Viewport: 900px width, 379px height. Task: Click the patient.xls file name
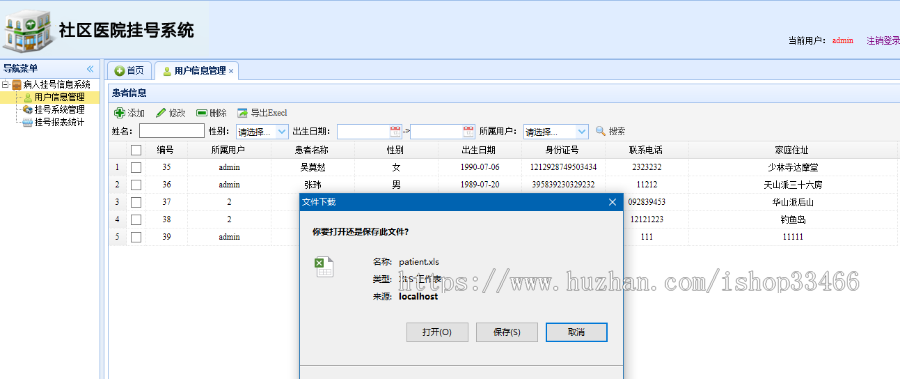(419, 262)
